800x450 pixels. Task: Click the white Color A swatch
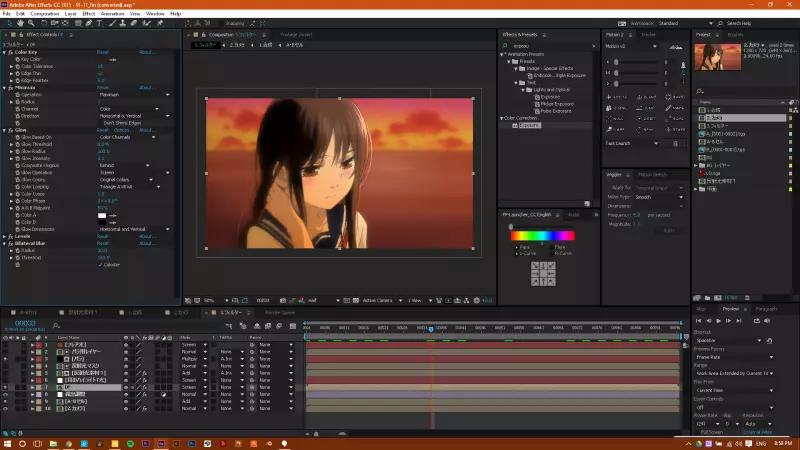pyautogui.click(x=102, y=215)
